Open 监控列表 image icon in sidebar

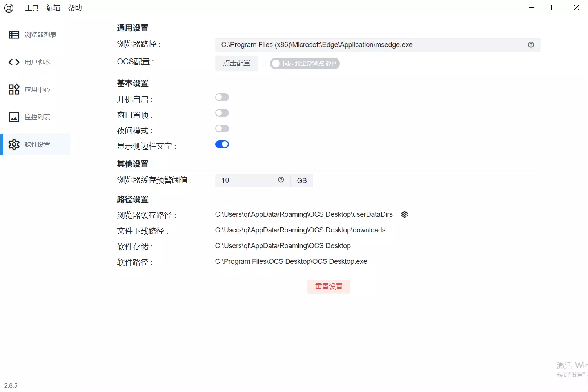[x=14, y=117]
